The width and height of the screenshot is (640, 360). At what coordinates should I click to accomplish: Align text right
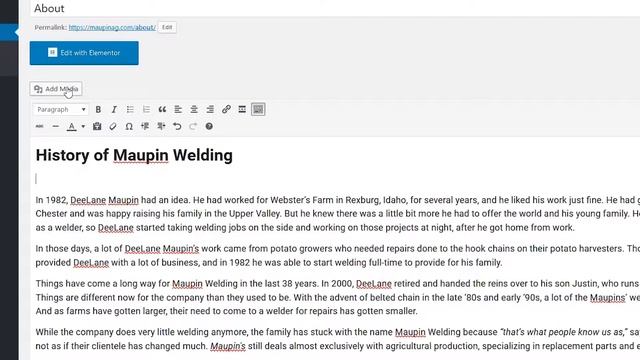click(x=210, y=109)
